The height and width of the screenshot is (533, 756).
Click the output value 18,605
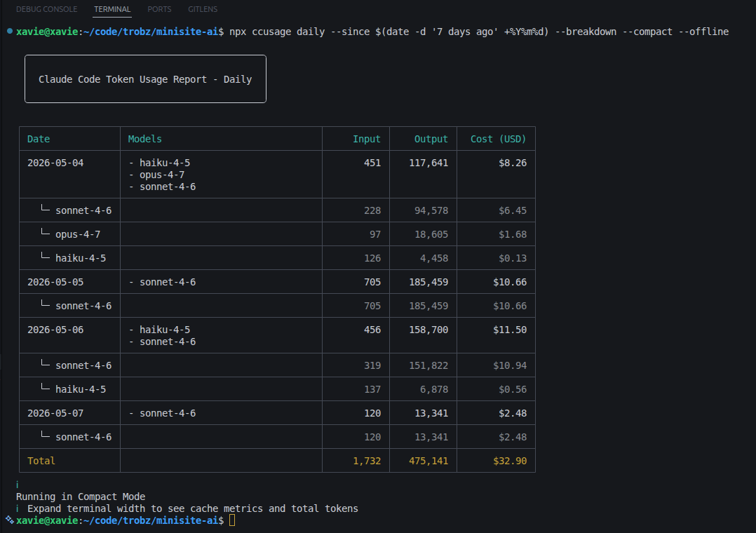pyautogui.click(x=431, y=234)
